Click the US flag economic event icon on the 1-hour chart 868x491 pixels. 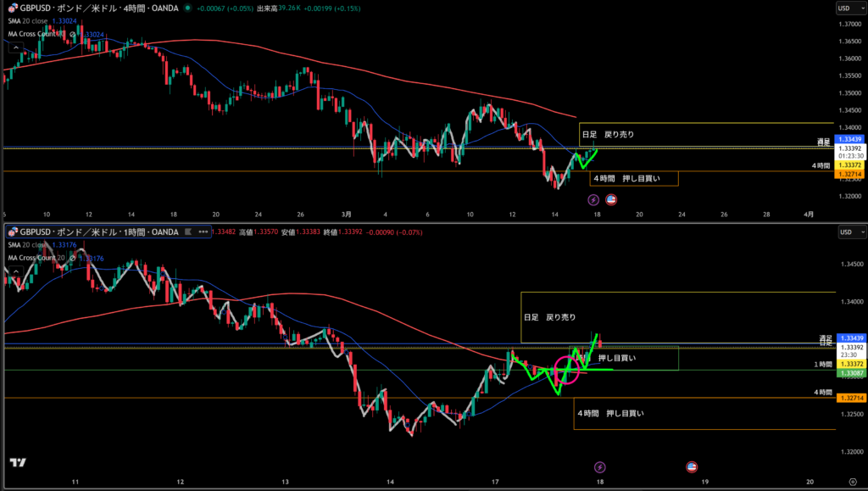point(691,466)
